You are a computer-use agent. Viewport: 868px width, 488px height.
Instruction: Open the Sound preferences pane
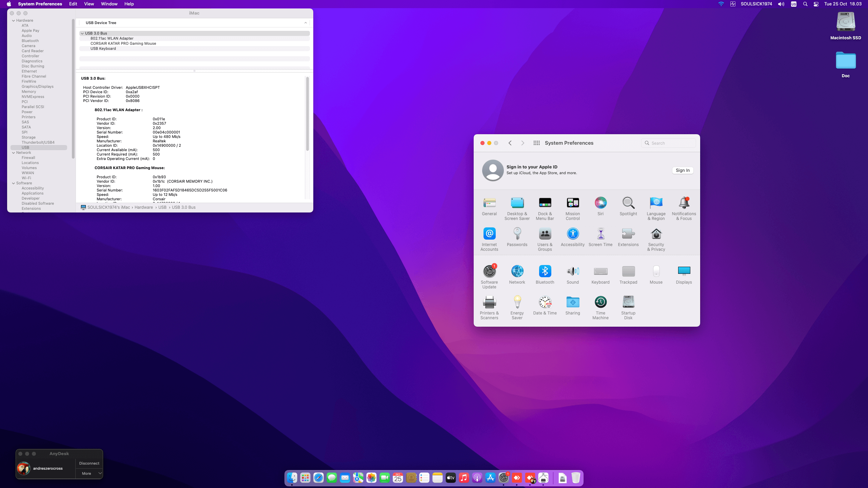coord(573,274)
